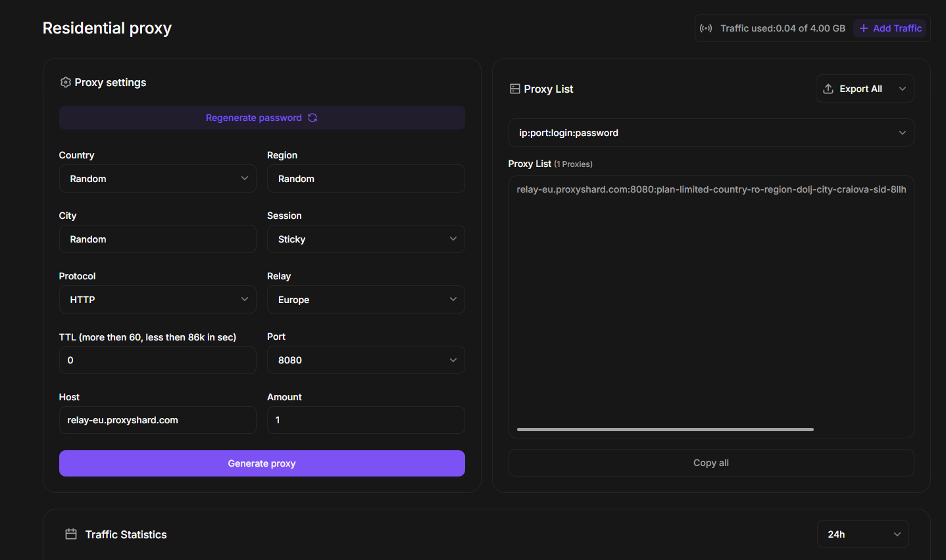The width and height of the screenshot is (946, 560).
Task: Click the calendar icon beside Traffic Statistics
Action: [x=71, y=534]
